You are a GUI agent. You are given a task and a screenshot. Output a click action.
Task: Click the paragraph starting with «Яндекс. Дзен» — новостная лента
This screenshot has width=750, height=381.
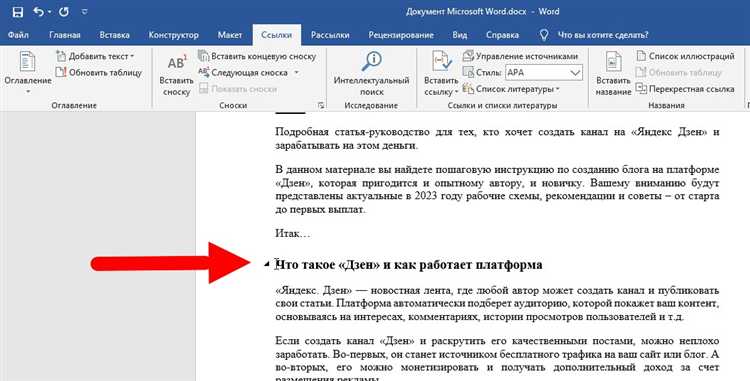[497, 304]
